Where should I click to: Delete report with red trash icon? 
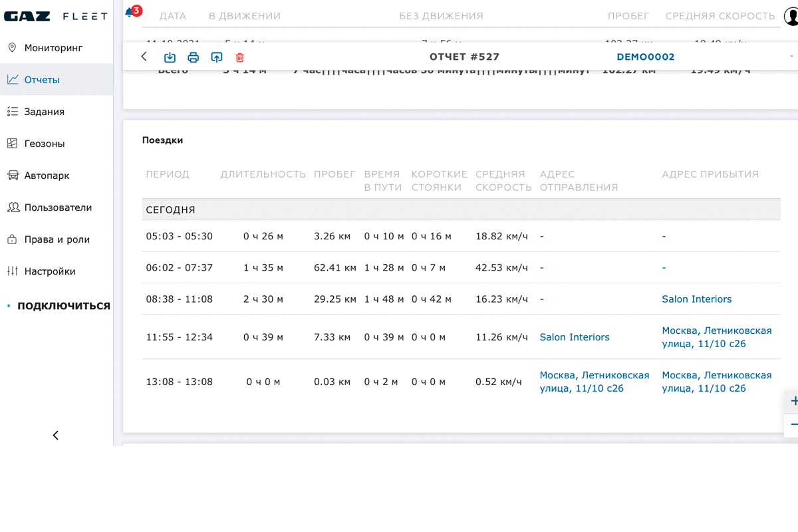[x=240, y=57]
